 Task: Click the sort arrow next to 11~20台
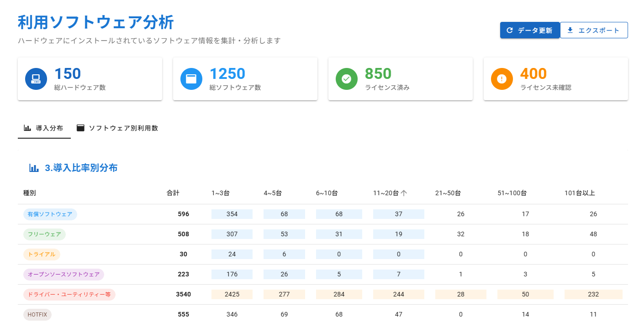404,193
